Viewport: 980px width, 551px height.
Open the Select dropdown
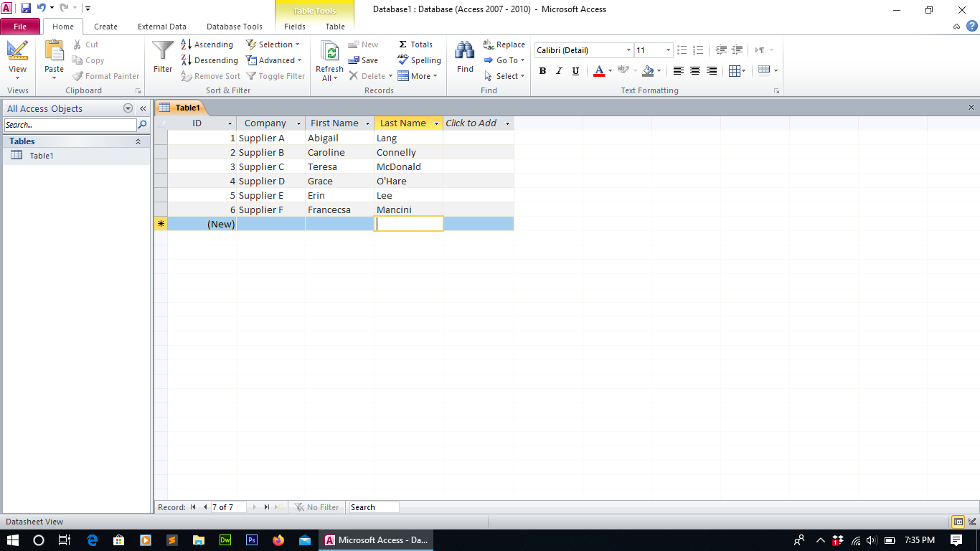pos(504,76)
